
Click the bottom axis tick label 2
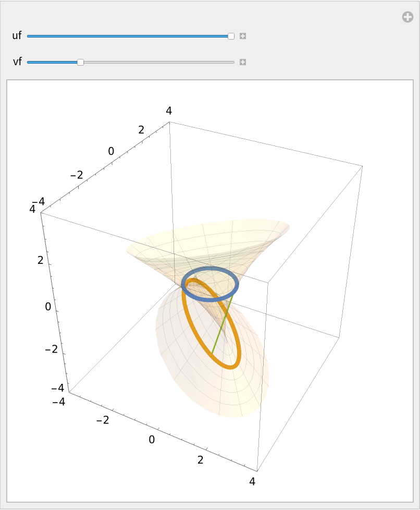click(201, 459)
